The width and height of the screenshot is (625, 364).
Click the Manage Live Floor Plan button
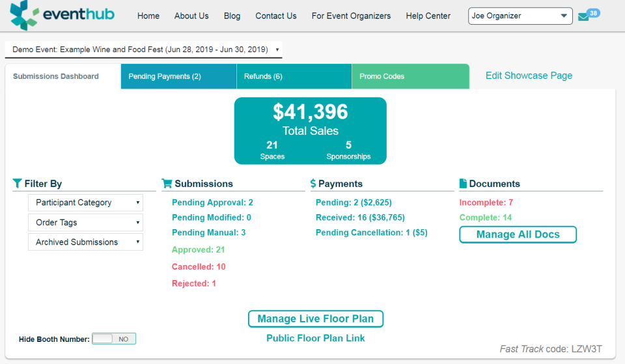click(x=316, y=318)
